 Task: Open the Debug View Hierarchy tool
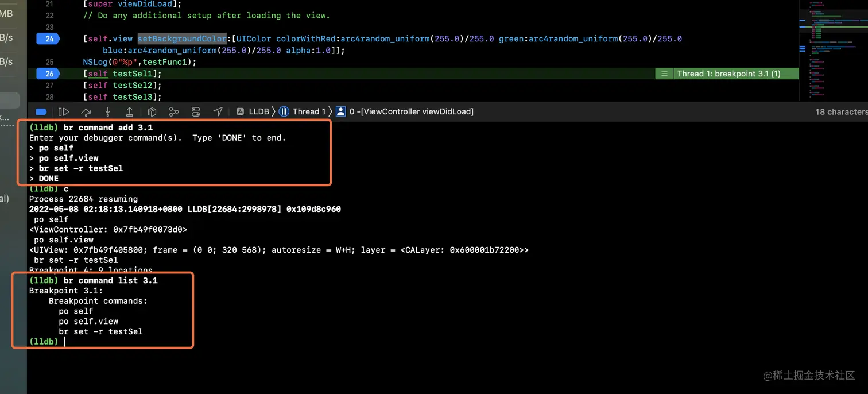click(x=152, y=111)
